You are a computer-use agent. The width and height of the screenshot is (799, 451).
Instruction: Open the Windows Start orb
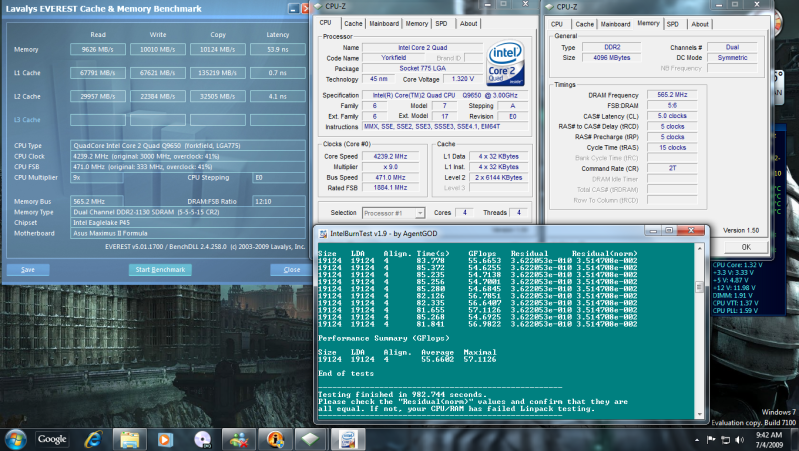(x=15, y=440)
